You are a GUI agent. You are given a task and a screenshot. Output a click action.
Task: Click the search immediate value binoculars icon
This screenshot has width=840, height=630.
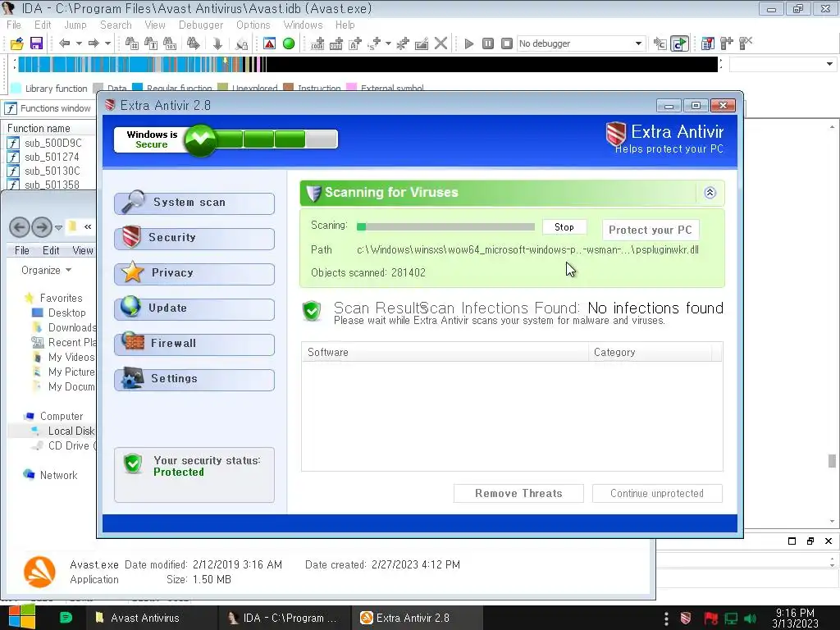tap(131, 43)
